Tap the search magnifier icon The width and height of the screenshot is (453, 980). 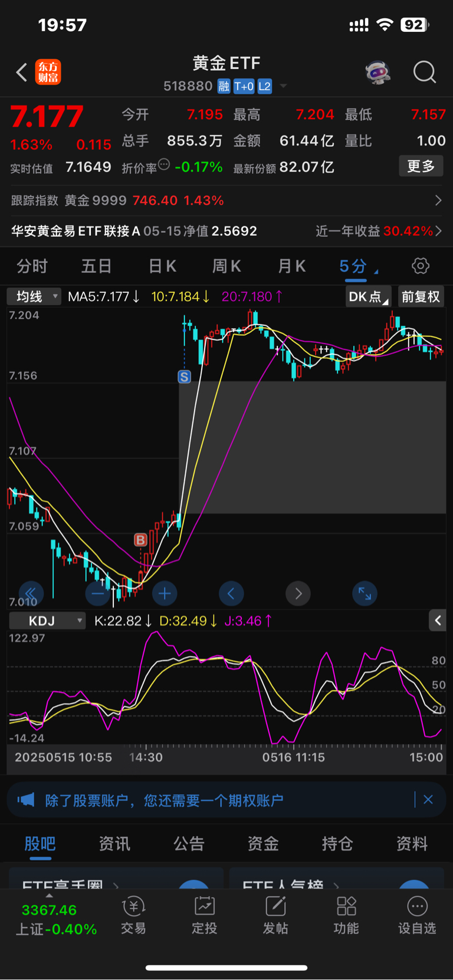click(x=424, y=72)
